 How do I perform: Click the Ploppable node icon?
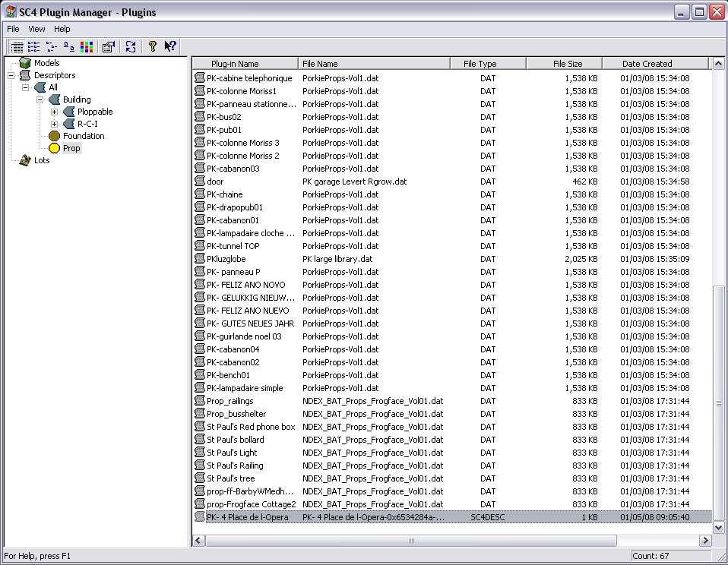coord(68,112)
